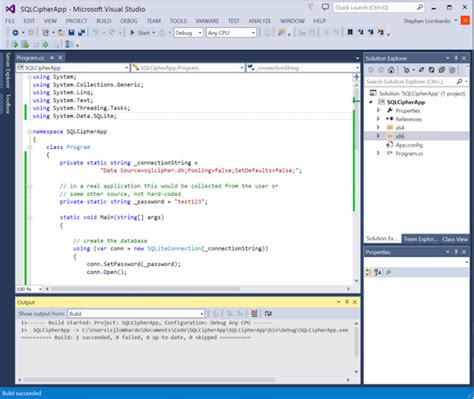The height and width of the screenshot is (399, 474).
Task: Click the Quick Launch search field
Action: point(379,7)
